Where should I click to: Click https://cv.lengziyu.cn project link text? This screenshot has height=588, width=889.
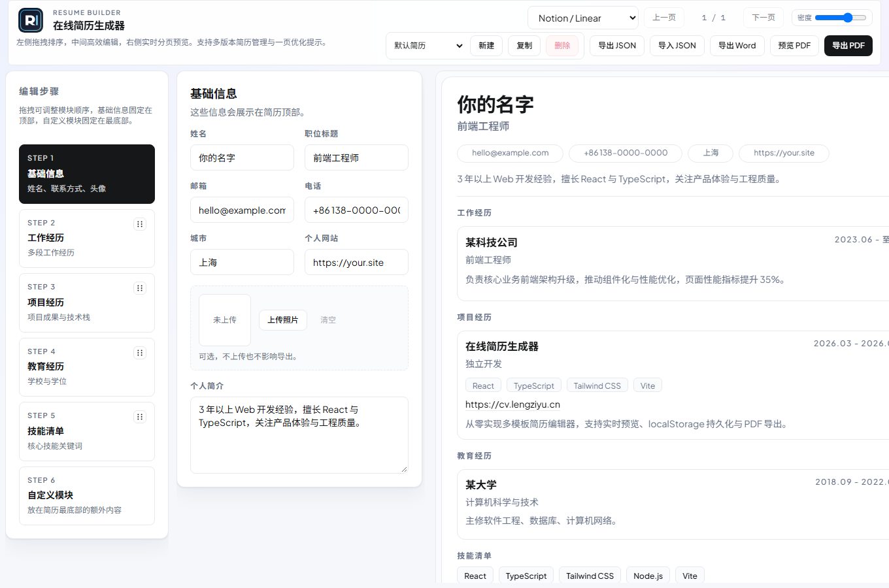(x=512, y=404)
